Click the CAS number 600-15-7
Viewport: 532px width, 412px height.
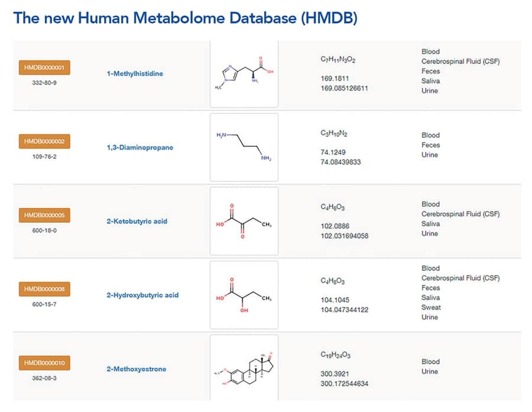click(44, 304)
